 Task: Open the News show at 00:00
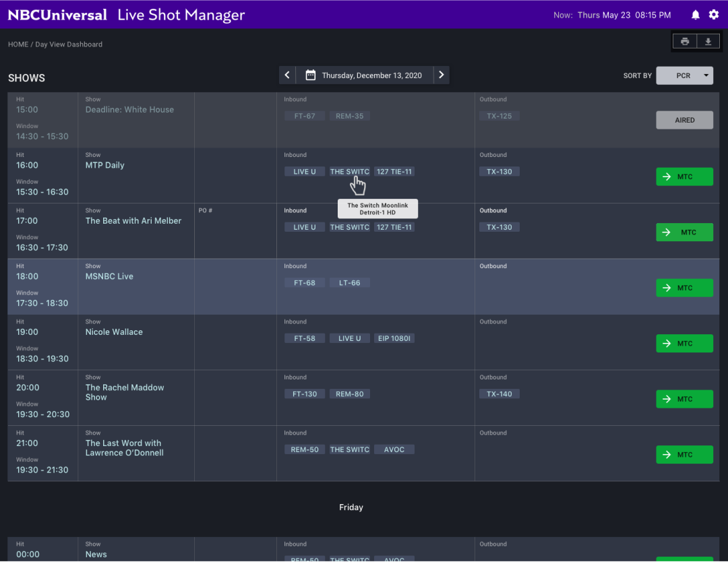click(96, 555)
